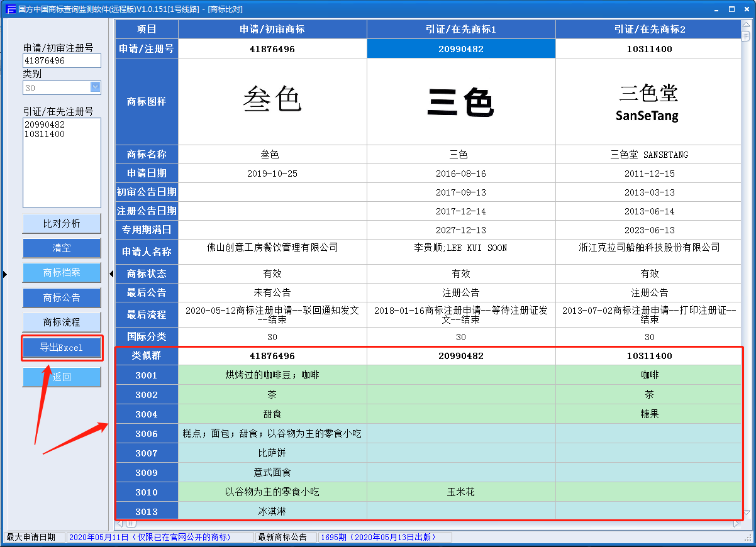The image size is (756, 547).
Task: Select the 烘烤过的咖啡豆；咖啡 cell
Action: [272, 375]
